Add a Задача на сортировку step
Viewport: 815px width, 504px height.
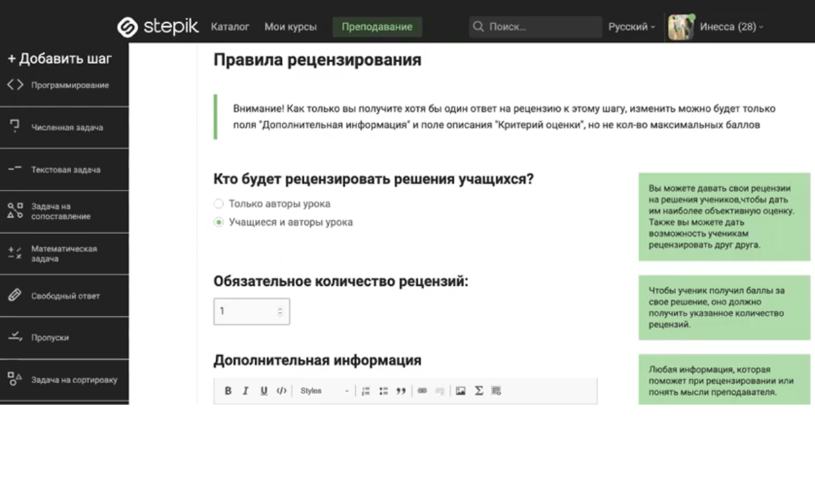click(x=65, y=380)
